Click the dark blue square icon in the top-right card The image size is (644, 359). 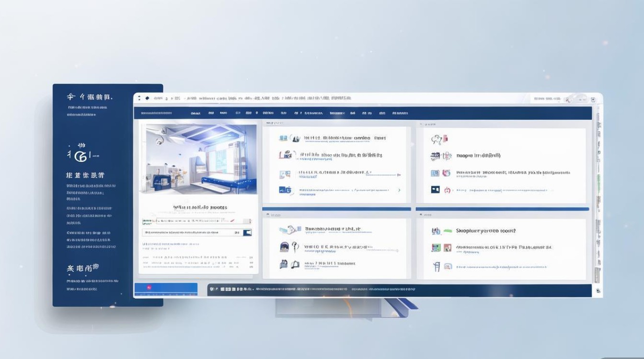435,190
